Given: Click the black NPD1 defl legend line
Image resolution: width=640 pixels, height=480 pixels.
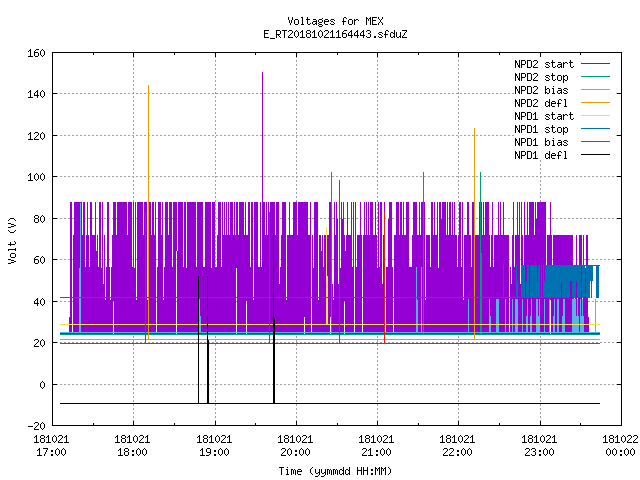Looking at the screenshot, I should [x=595, y=155].
